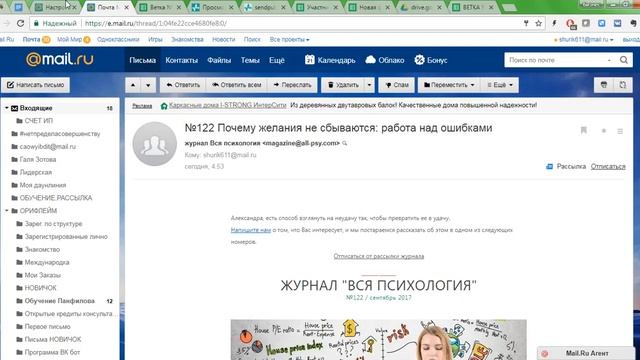The image size is (640, 360).
Task: Open the Ещё menu in header
Action: 276,60
